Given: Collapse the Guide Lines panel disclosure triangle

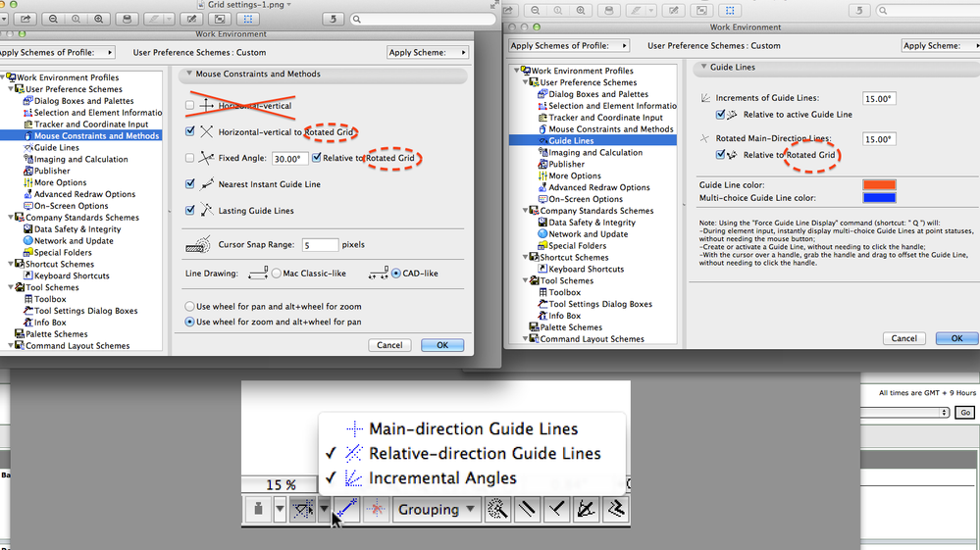Looking at the screenshot, I should click(703, 67).
